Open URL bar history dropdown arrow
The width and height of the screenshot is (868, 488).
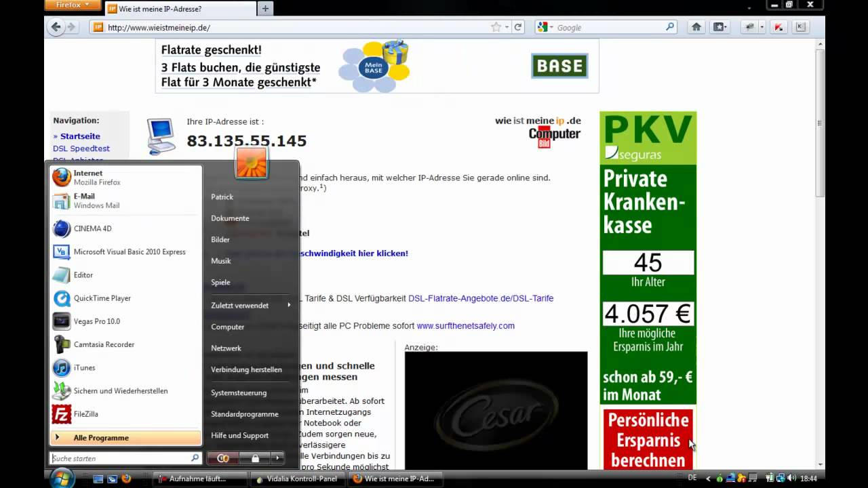point(507,27)
